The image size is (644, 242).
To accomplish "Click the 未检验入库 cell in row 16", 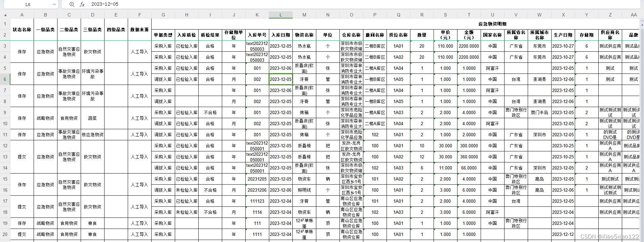I will (x=187, y=190).
